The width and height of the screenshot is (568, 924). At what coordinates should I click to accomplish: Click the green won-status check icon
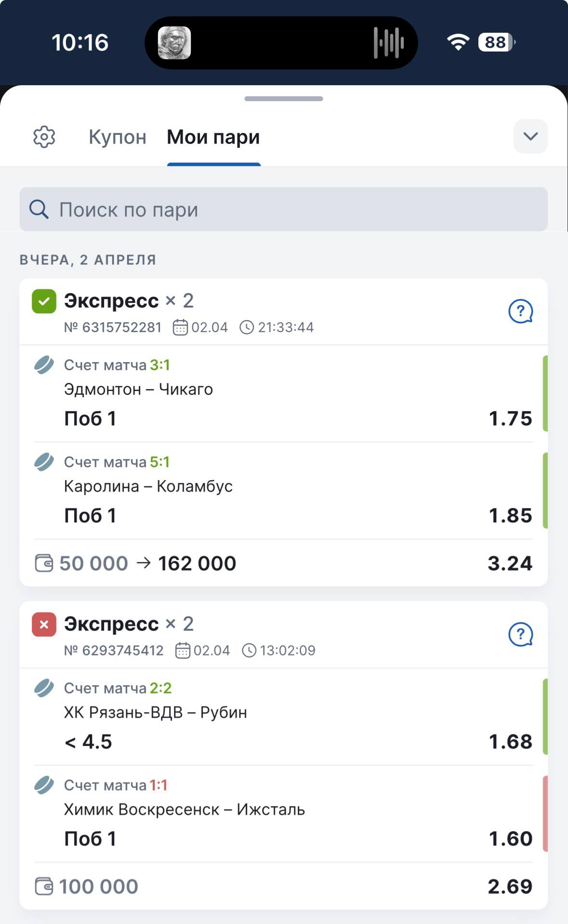44,302
